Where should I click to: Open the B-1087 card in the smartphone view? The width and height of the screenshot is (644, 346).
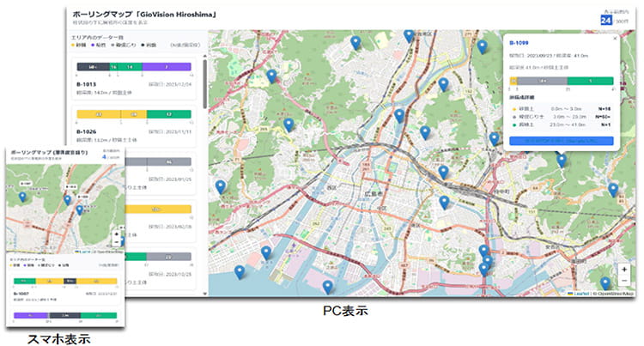click(x=66, y=290)
